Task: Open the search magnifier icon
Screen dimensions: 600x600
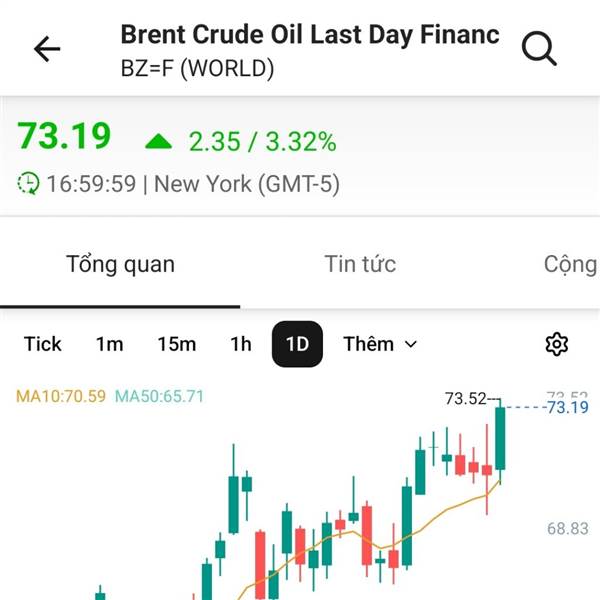Action: pos(539,48)
